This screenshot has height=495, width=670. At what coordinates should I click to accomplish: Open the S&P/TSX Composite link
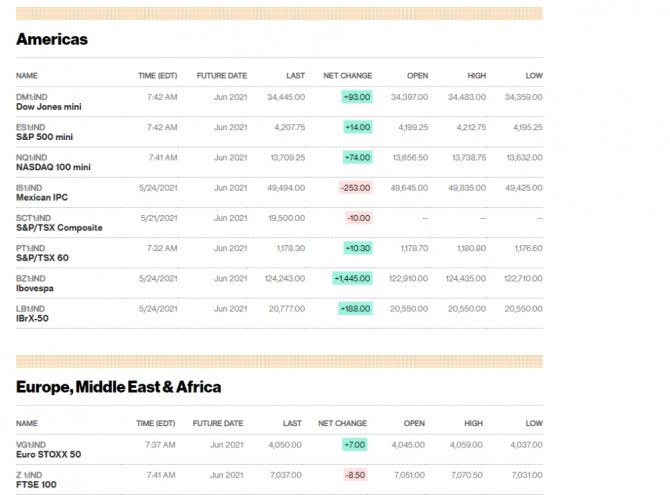59,227
